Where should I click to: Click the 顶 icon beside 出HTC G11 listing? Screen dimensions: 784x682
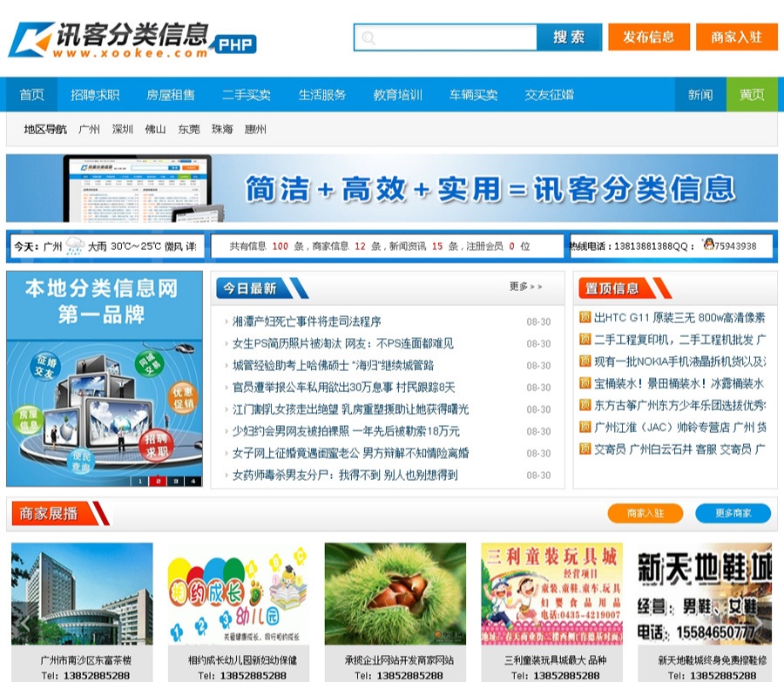point(585,317)
